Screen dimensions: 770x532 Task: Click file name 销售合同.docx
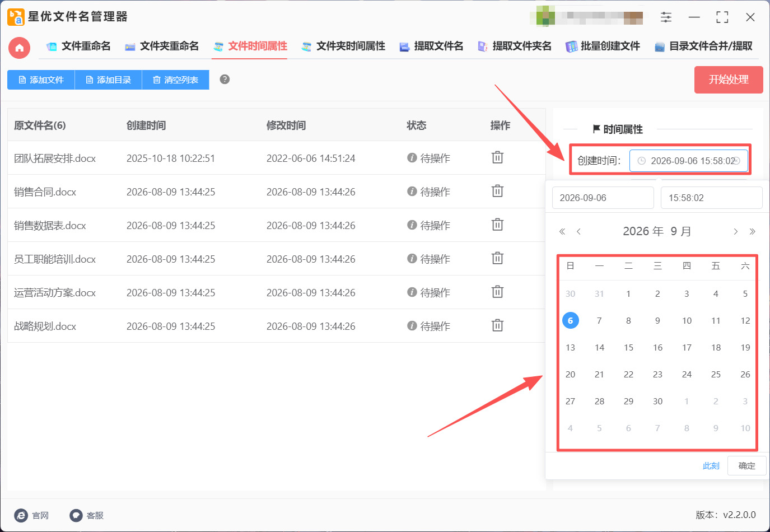pos(45,192)
